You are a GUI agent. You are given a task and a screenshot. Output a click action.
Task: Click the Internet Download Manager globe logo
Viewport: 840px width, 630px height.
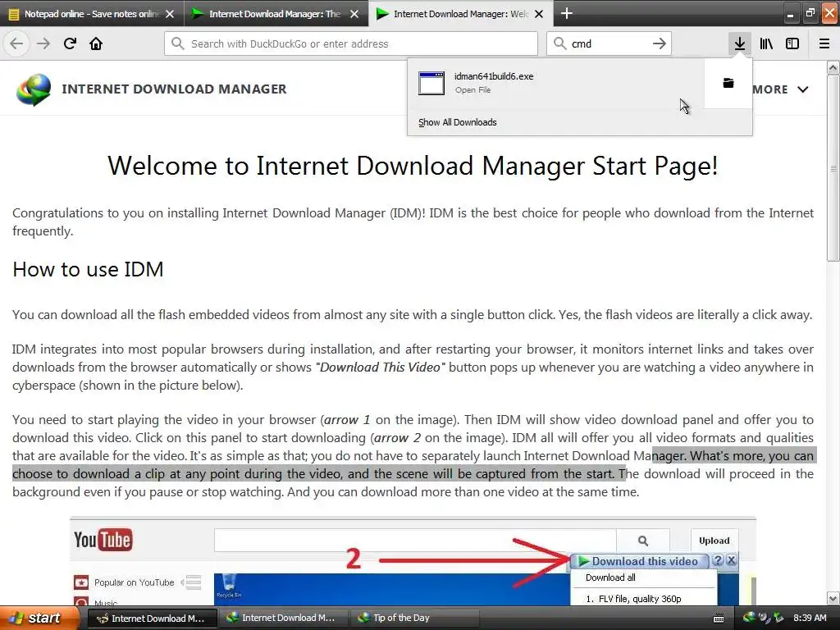pos(34,89)
